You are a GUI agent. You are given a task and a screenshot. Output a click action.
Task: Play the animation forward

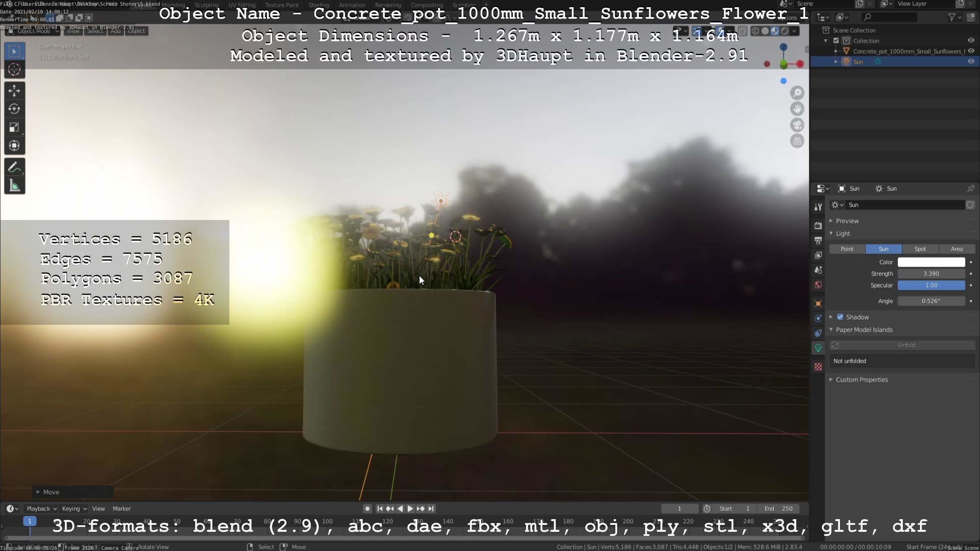click(x=410, y=509)
